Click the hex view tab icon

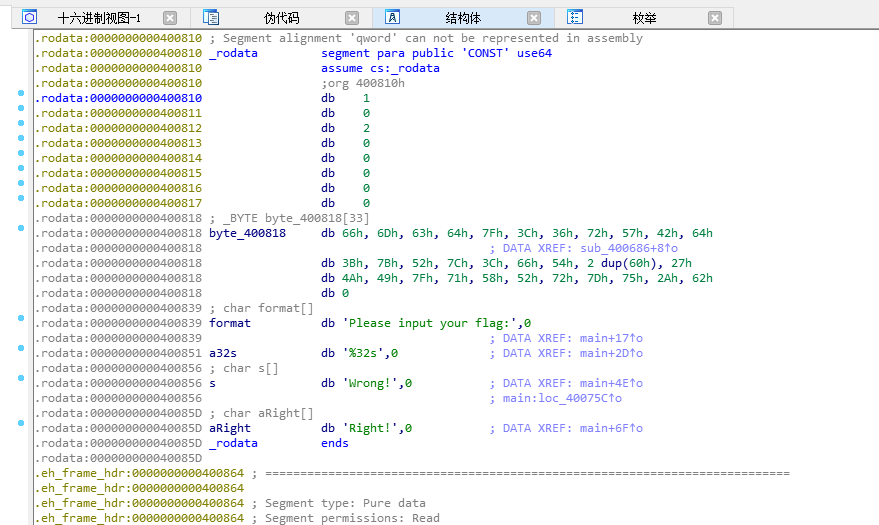[30, 17]
